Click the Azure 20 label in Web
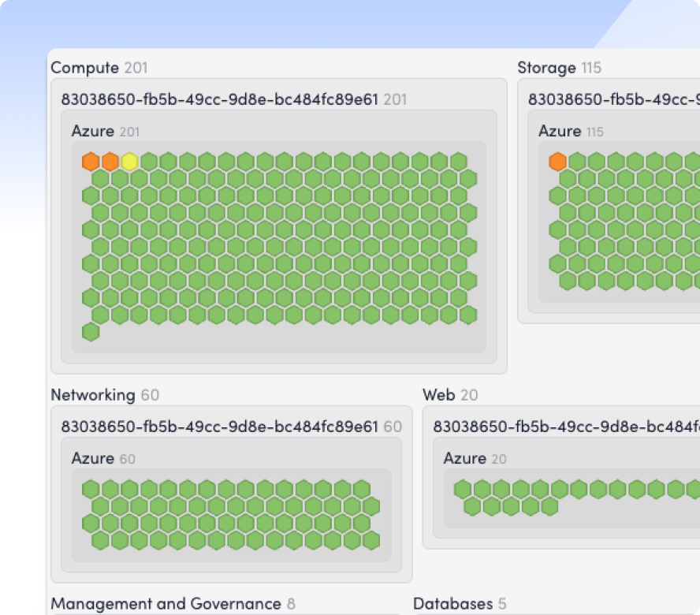Viewport: 700px width, 615px height. tap(475, 459)
